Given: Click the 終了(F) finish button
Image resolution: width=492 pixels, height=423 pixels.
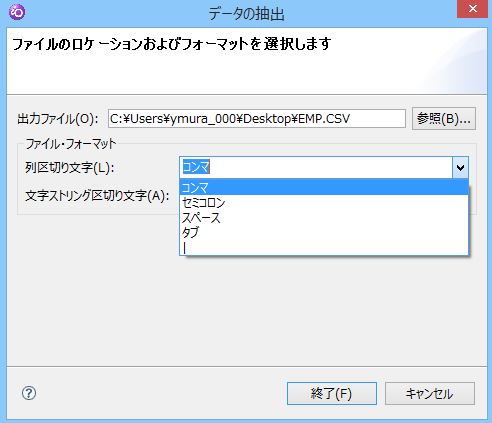Looking at the screenshot, I should pos(332,394).
